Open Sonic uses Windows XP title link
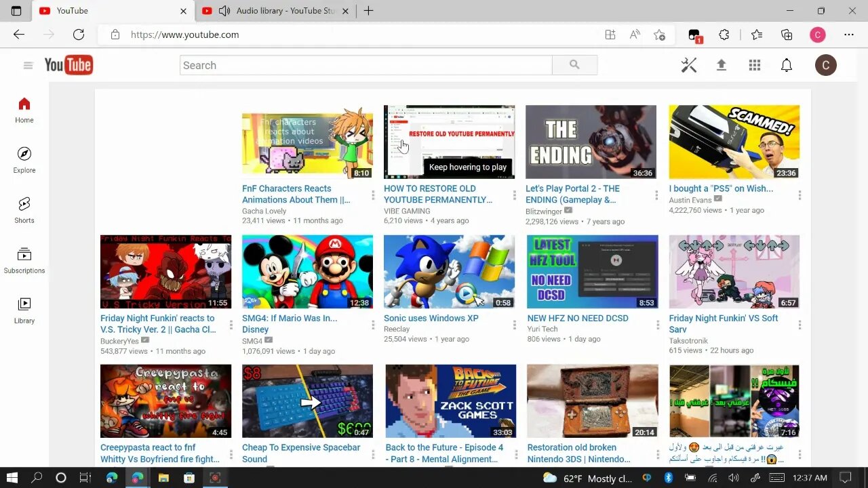The height and width of the screenshot is (488, 868). (x=431, y=318)
